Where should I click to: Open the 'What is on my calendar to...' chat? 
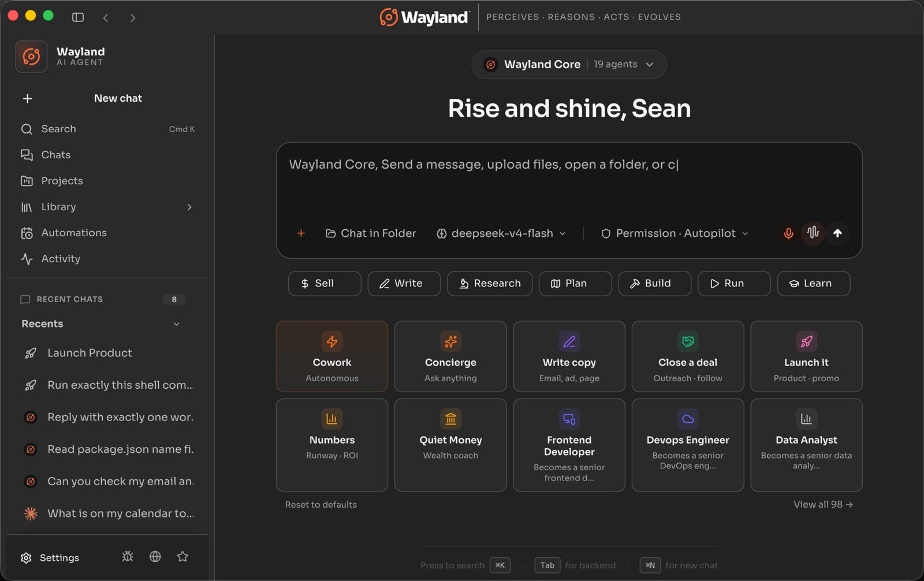[107, 513]
